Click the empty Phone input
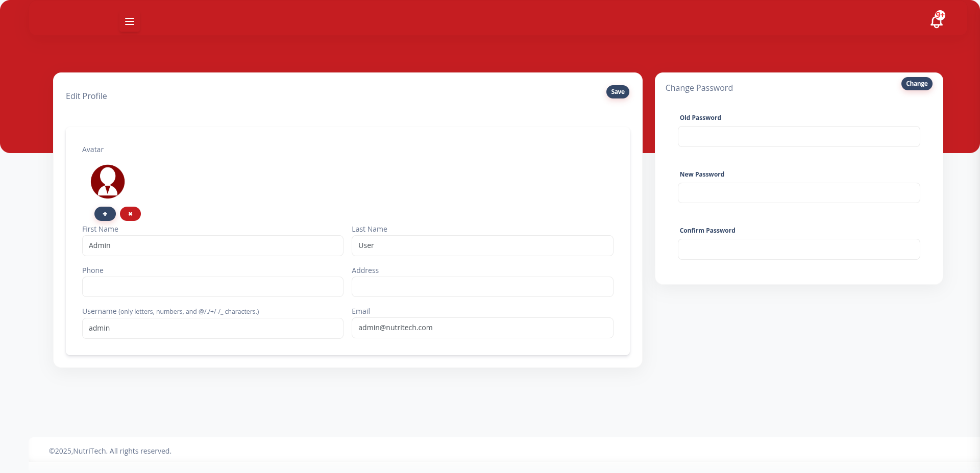 click(x=212, y=287)
